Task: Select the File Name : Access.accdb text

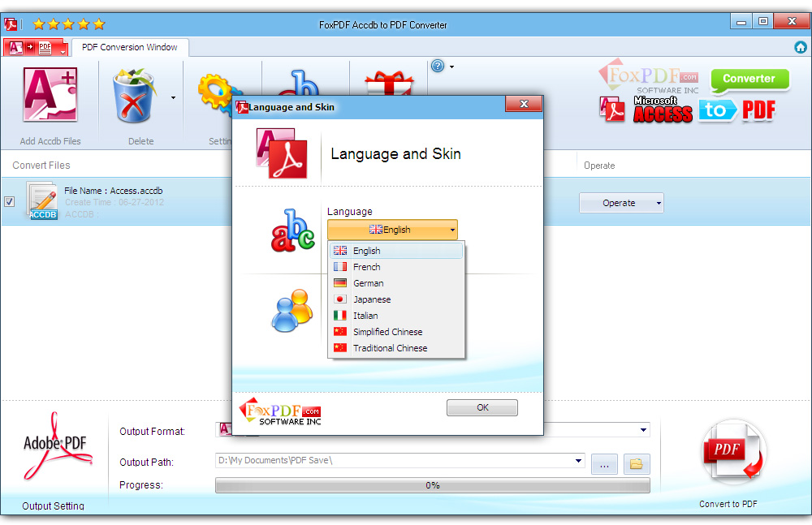Action: [x=114, y=191]
